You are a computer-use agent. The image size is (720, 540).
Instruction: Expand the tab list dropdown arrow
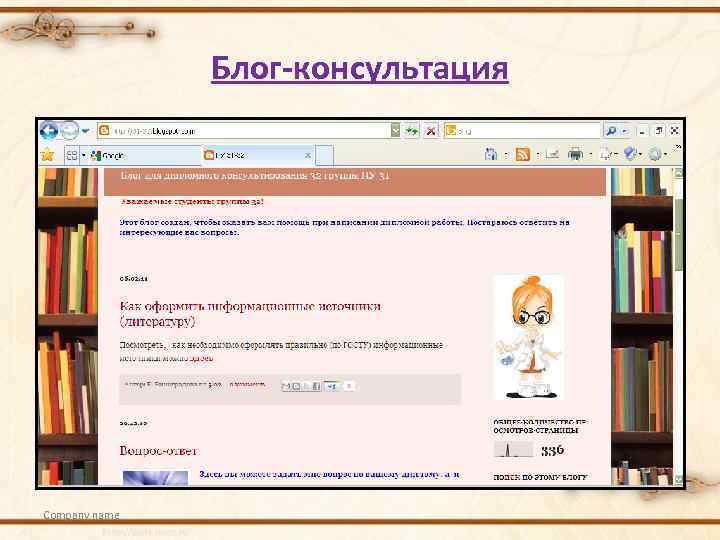84,156
